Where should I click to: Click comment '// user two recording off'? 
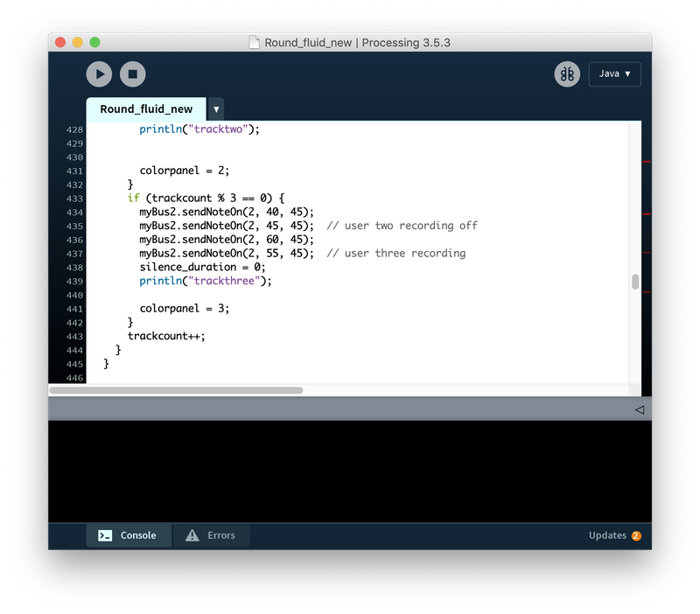(402, 226)
